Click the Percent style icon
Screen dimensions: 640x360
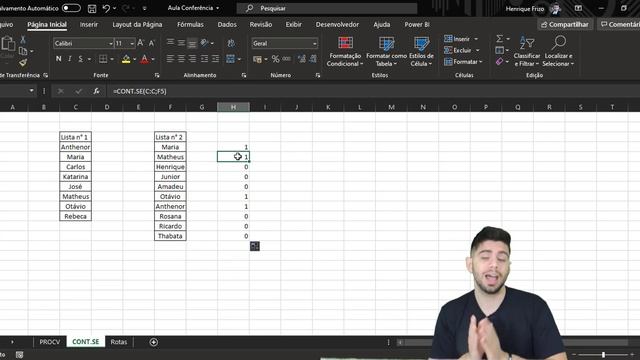pyautogui.click(x=276, y=59)
